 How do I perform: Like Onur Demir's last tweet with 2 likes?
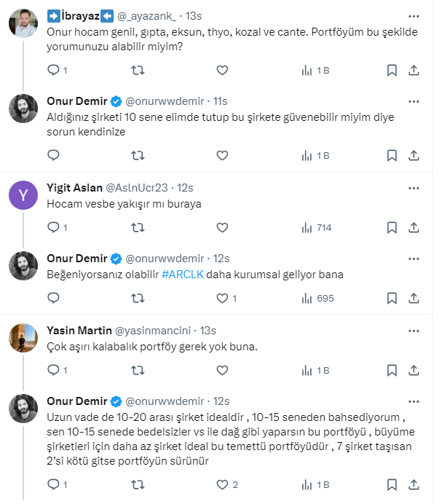coord(223,484)
